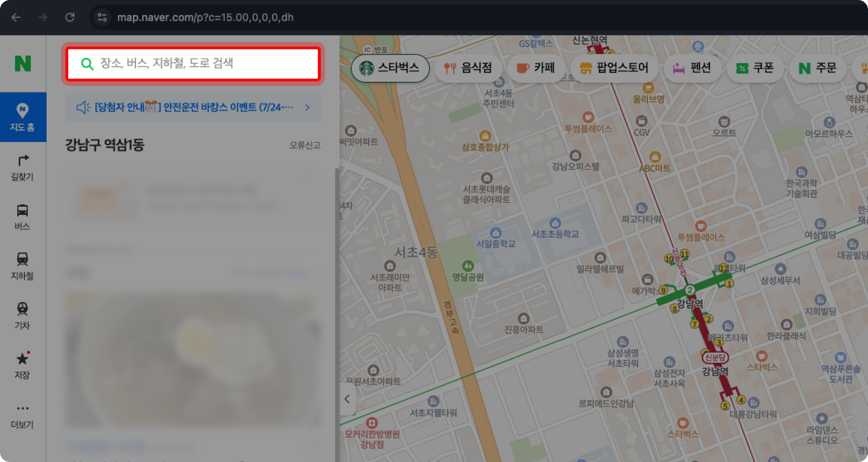Go back in the browser

[16, 17]
